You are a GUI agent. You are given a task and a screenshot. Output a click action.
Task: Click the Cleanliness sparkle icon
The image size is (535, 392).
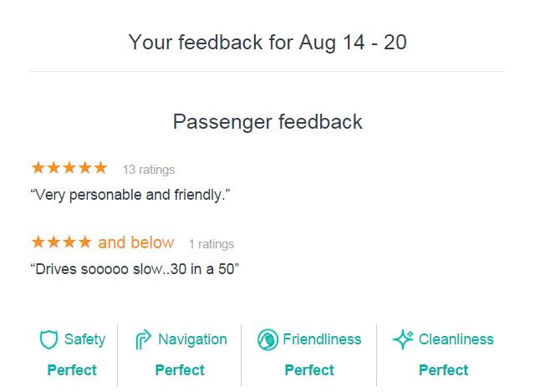coord(403,339)
